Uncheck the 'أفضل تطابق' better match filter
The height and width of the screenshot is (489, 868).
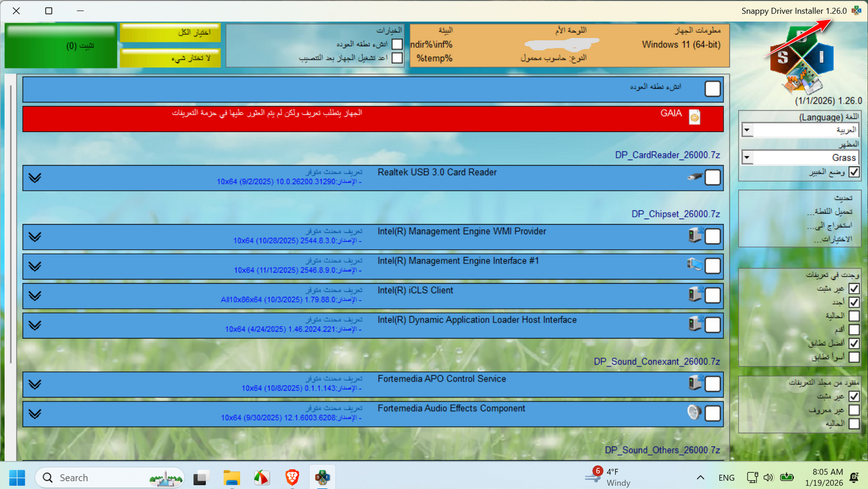click(x=854, y=343)
